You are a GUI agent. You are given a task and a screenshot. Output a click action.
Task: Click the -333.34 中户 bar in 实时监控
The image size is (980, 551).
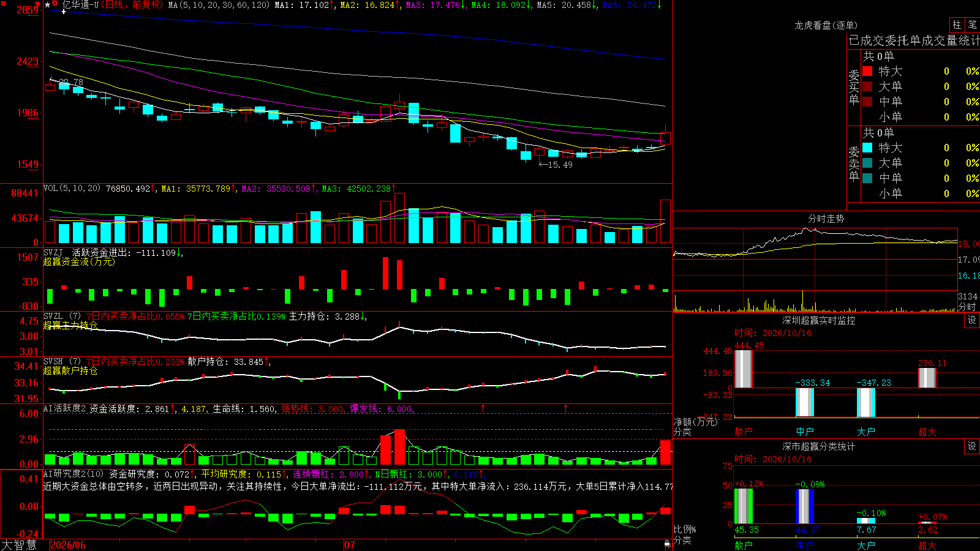[805, 402]
